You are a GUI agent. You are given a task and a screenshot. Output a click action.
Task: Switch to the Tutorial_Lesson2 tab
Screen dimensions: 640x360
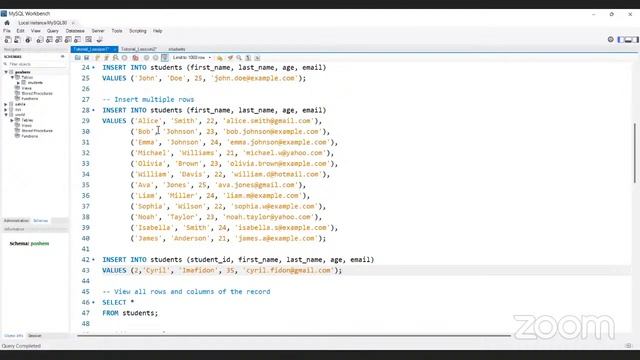click(x=139, y=49)
